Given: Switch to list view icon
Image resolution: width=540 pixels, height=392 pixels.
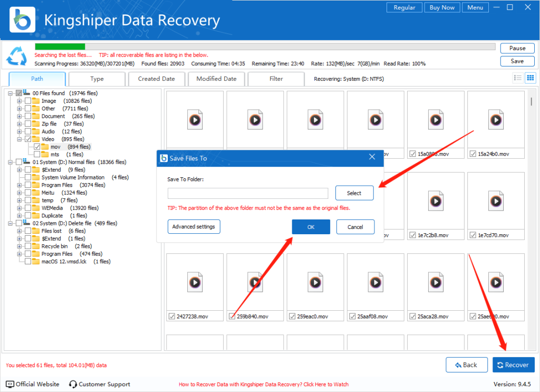Looking at the screenshot, I should 518,78.
